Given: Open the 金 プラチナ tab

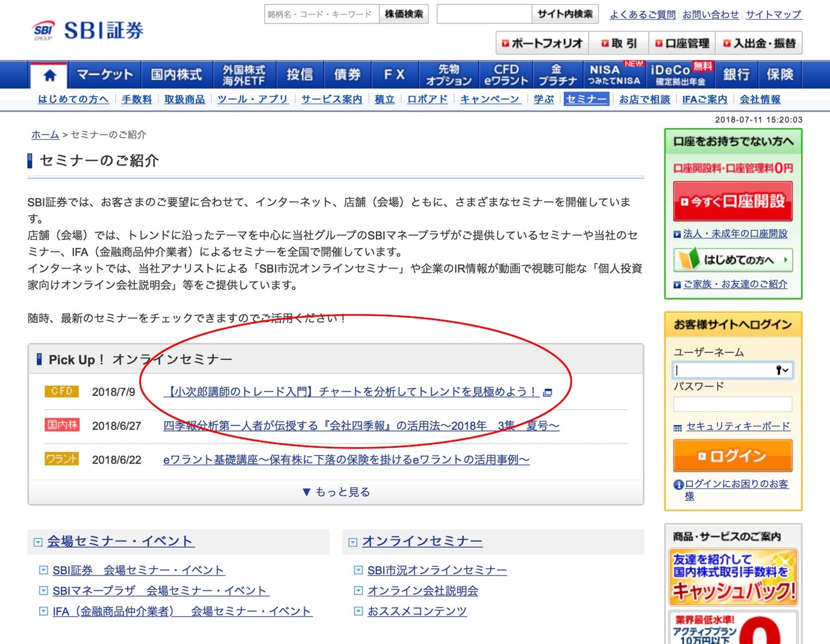Looking at the screenshot, I should tap(557, 75).
